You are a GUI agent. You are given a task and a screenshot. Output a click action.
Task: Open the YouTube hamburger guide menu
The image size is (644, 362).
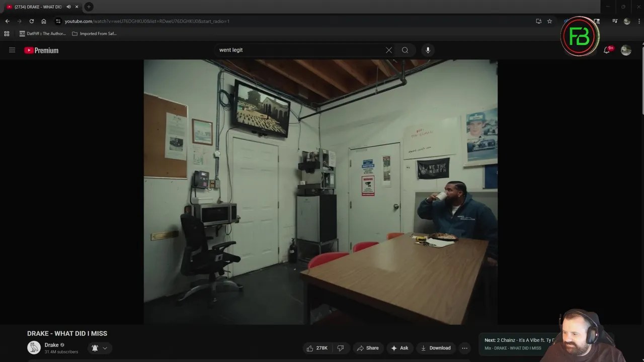pos(12,50)
